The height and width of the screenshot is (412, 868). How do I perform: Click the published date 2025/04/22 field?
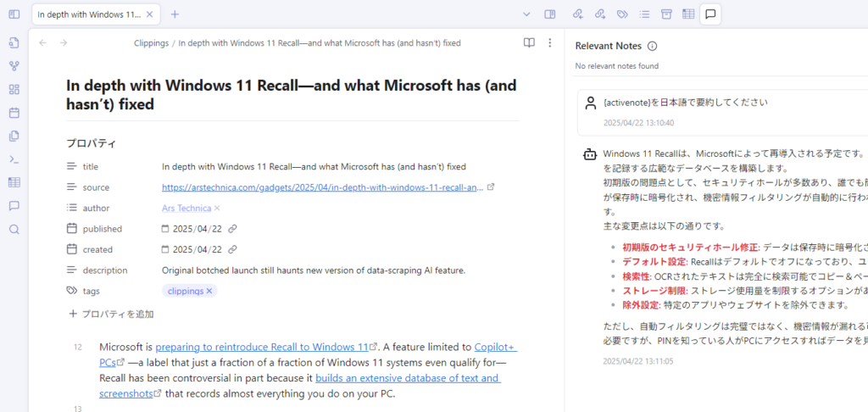coord(197,229)
